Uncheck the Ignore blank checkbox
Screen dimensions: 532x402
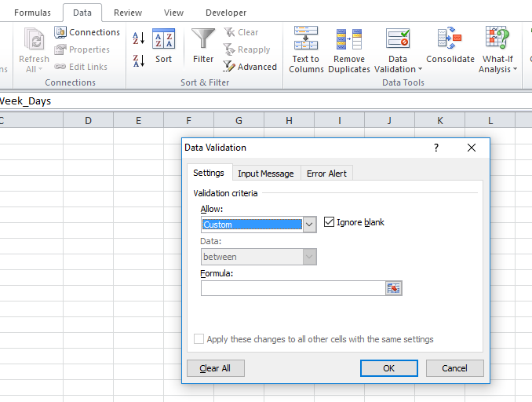click(x=329, y=222)
